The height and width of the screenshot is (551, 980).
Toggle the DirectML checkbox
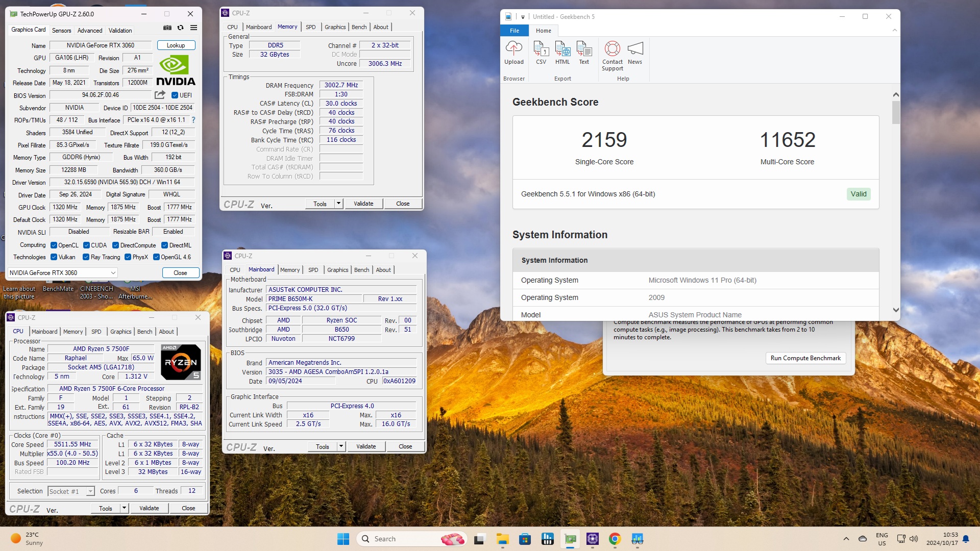coord(164,245)
